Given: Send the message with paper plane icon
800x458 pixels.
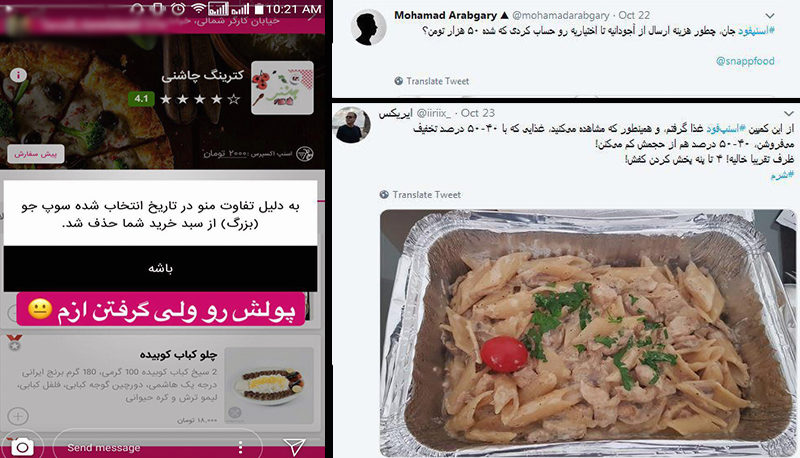Looking at the screenshot, I should [294, 446].
